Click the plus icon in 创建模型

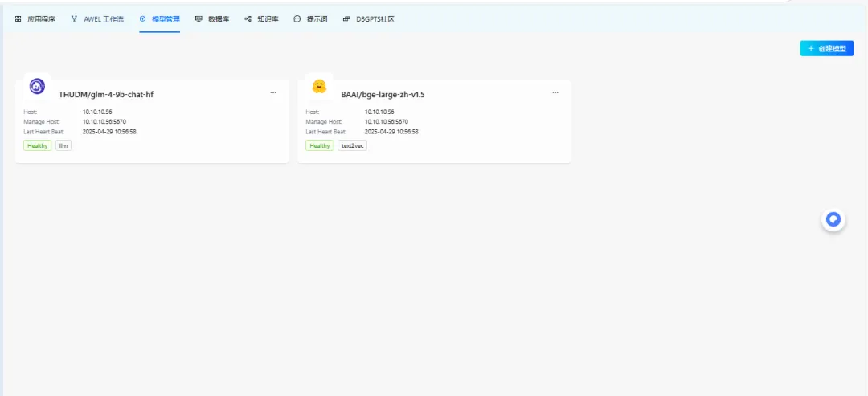click(811, 49)
